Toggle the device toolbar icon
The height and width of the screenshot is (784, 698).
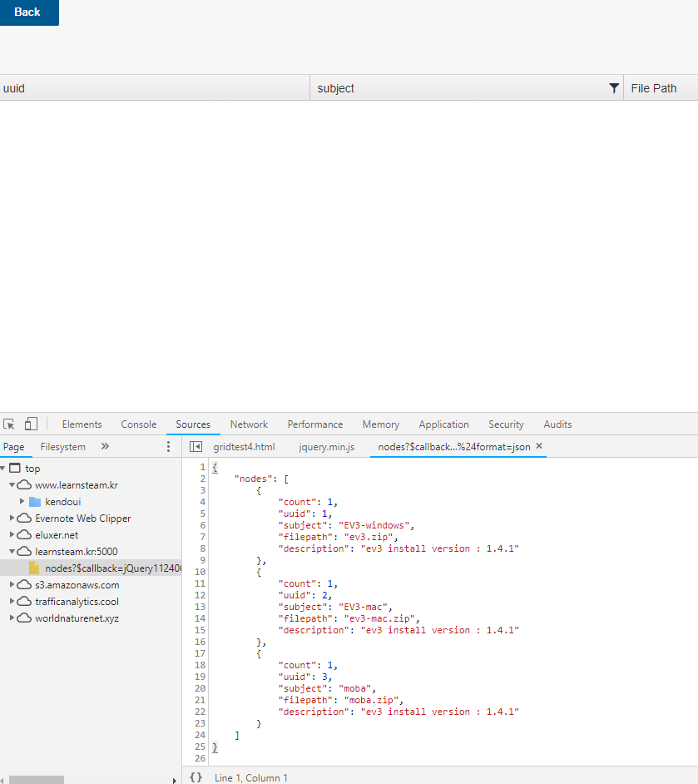click(x=31, y=424)
